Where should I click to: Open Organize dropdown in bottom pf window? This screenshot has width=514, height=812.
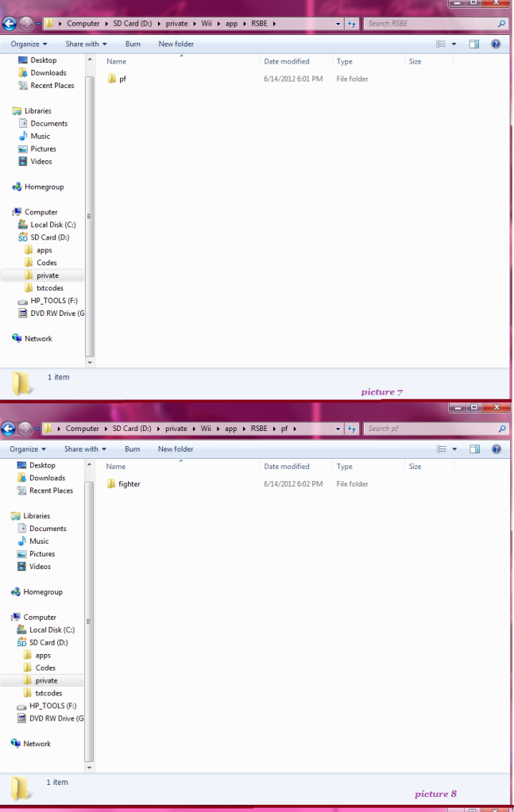point(28,449)
